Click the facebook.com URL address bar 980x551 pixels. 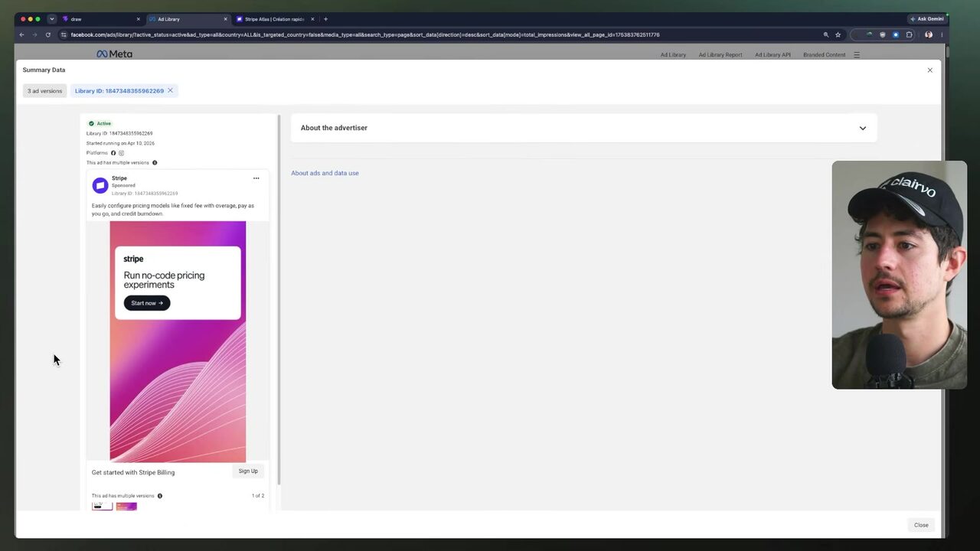pyautogui.click(x=364, y=34)
